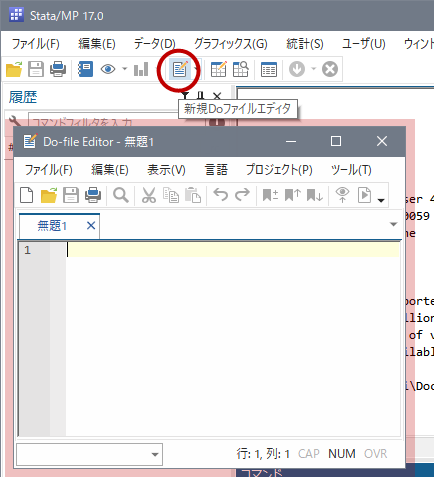Open 表示(V) menu in Do-file Editor
The image size is (434, 477).
tap(166, 170)
